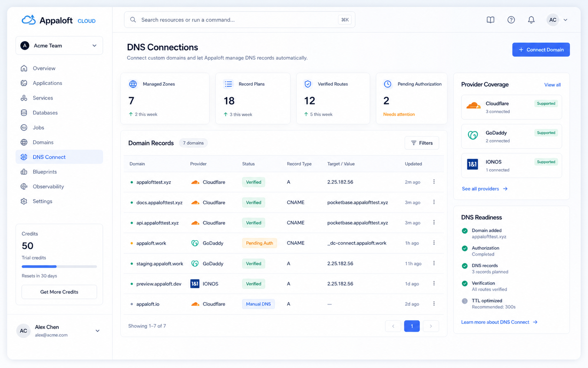Open row menu for docs.appalofttest.xyz
The height and width of the screenshot is (368, 588).
[x=434, y=202]
